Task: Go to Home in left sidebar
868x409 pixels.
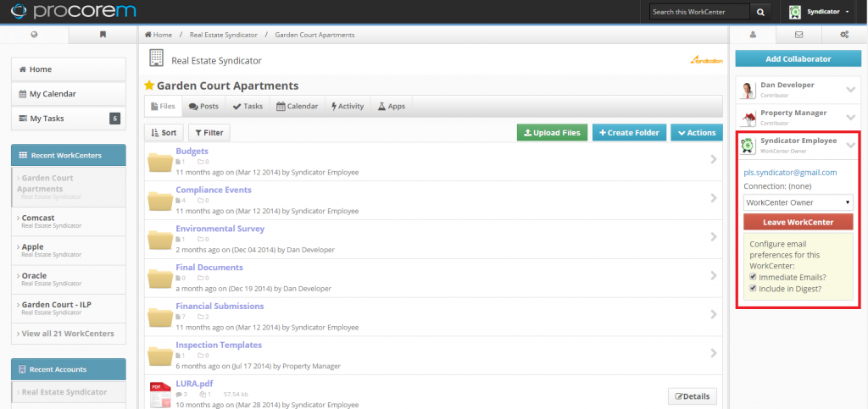Action: click(x=69, y=69)
